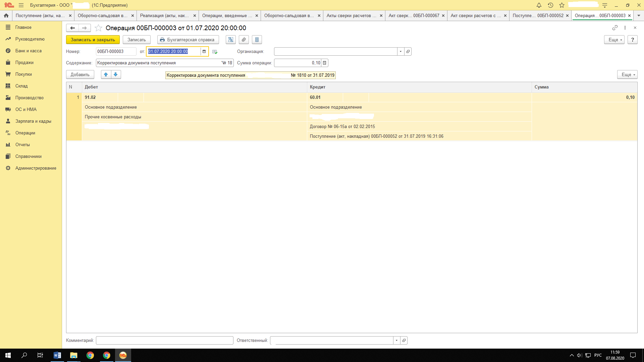The width and height of the screenshot is (644, 362).
Task: Click the document structure icon in toolbar
Action: 231,40
